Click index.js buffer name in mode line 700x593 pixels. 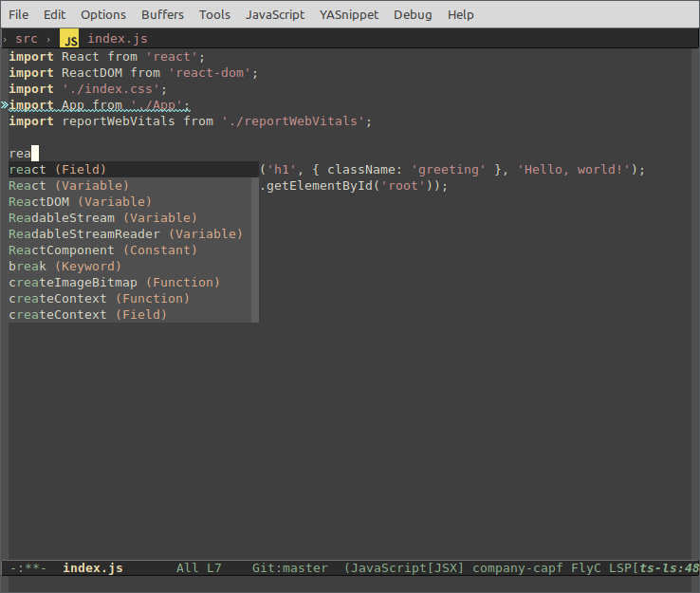[92, 568]
